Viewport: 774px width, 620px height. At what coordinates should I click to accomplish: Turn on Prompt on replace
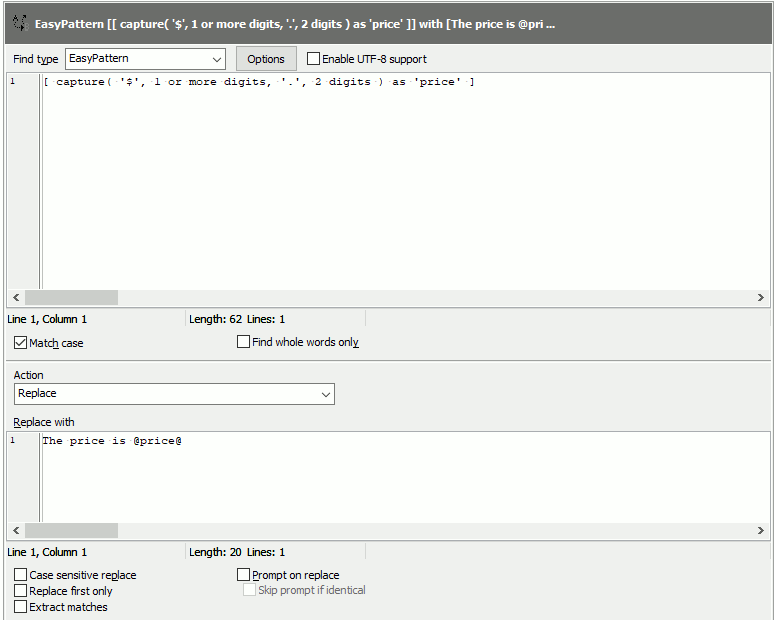(244, 575)
